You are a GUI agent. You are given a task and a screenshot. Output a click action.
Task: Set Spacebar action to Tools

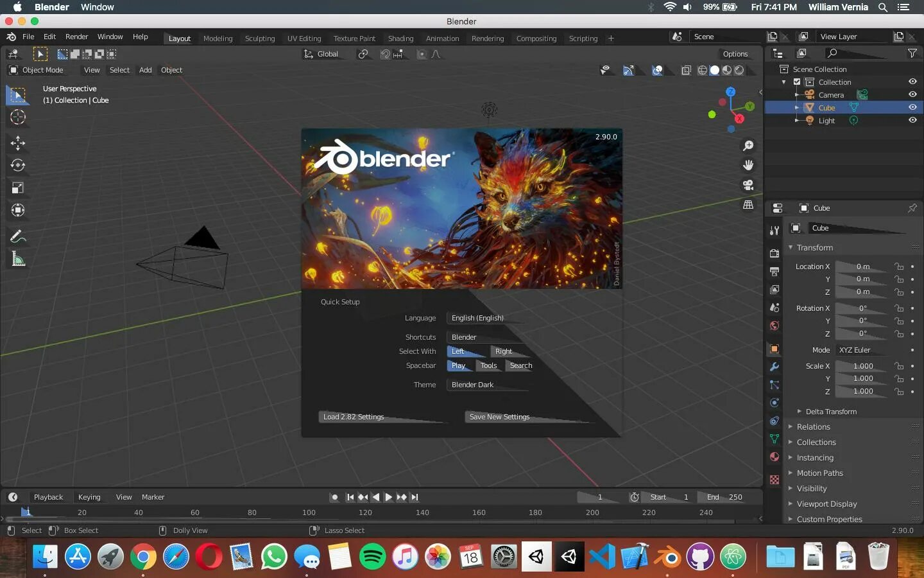[x=489, y=365]
